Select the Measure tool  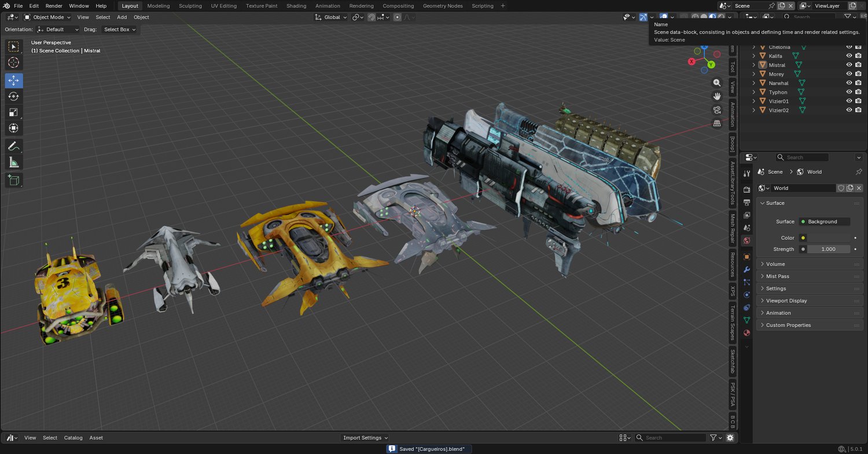[14, 163]
